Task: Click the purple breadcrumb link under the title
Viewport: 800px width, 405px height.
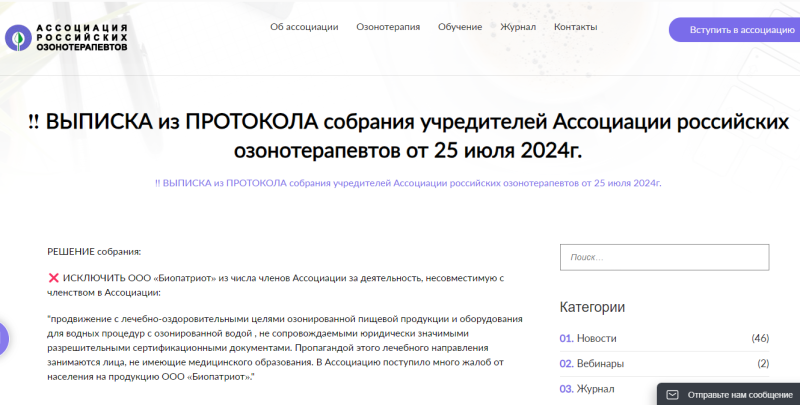Action: point(408,183)
